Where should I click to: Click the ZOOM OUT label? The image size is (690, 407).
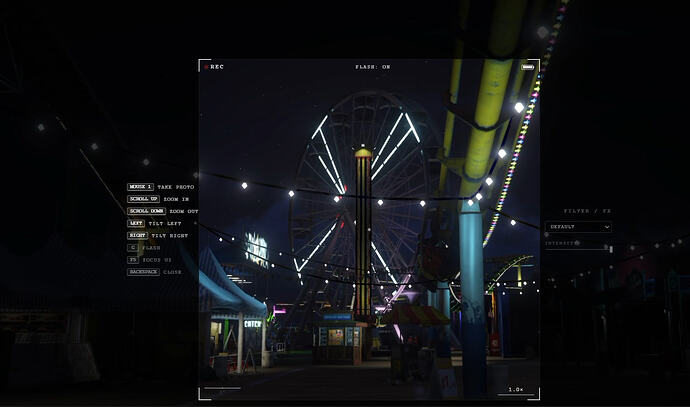tap(184, 211)
